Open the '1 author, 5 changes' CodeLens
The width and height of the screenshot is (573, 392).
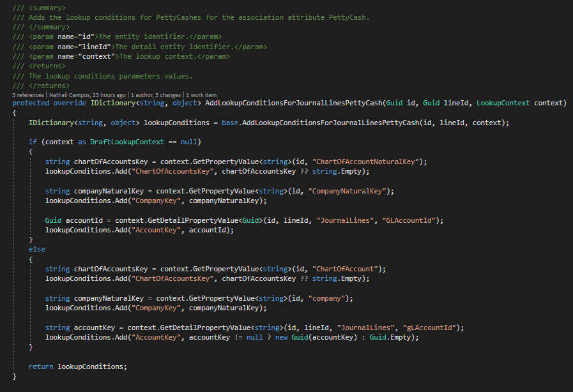(x=156, y=95)
